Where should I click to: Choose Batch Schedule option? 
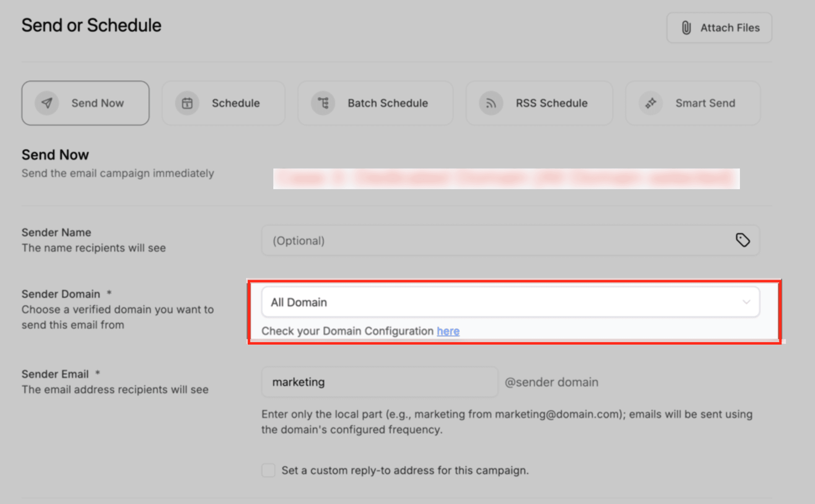pyautogui.click(x=388, y=103)
